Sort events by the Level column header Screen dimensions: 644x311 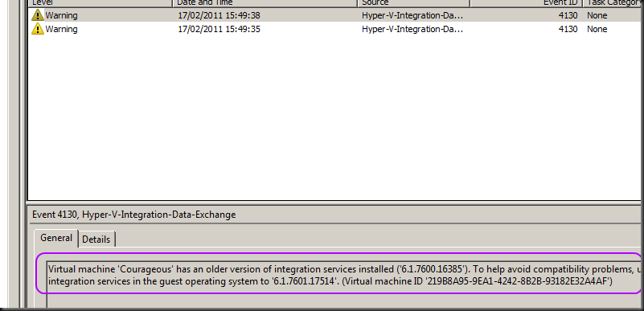pos(100,3)
